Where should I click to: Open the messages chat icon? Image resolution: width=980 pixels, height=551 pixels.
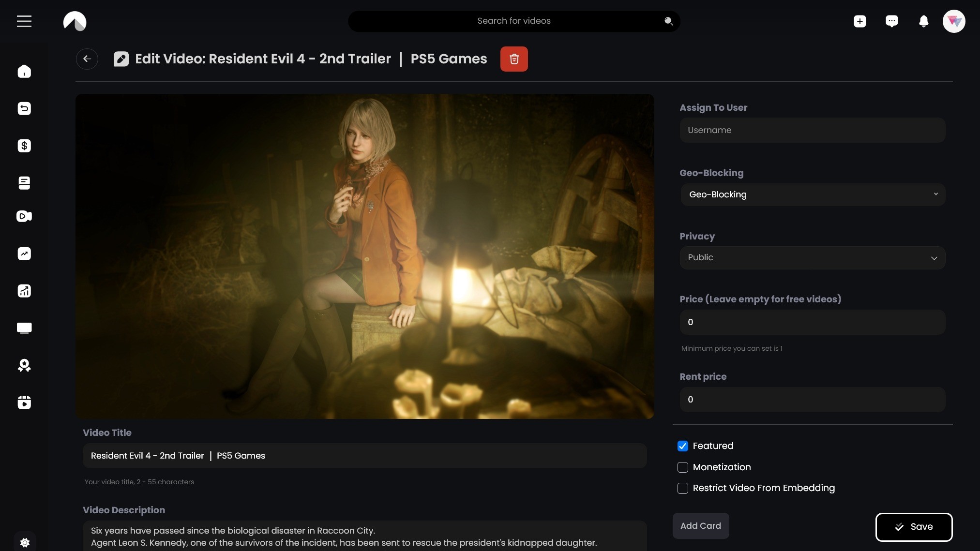click(x=891, y=21)
